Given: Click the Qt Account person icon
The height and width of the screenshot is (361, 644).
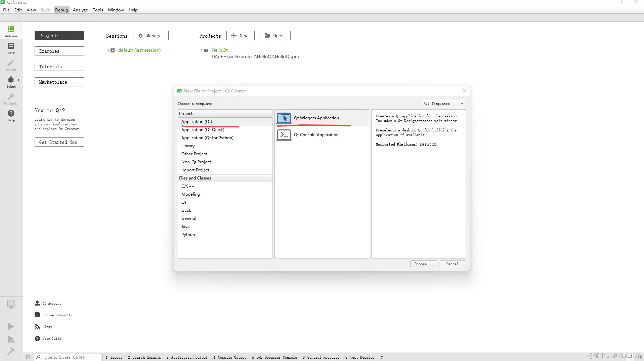Looking at the screenshot, I should [37, 303].
